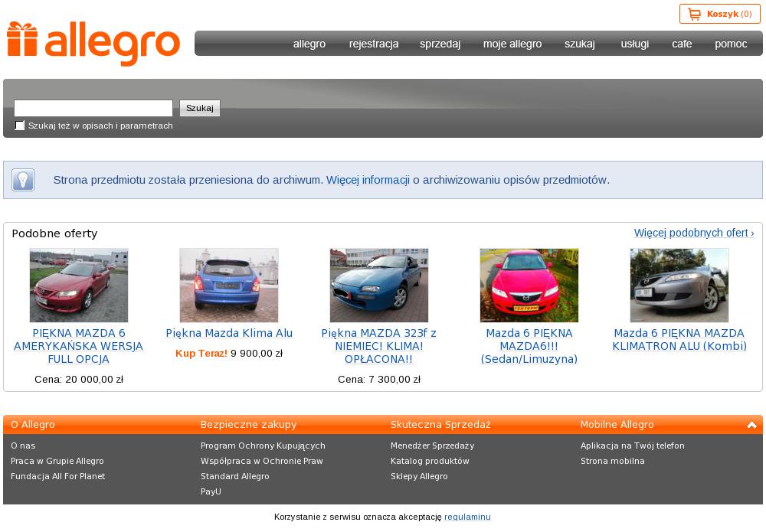Select sprzedaj in the top menu

440,44
